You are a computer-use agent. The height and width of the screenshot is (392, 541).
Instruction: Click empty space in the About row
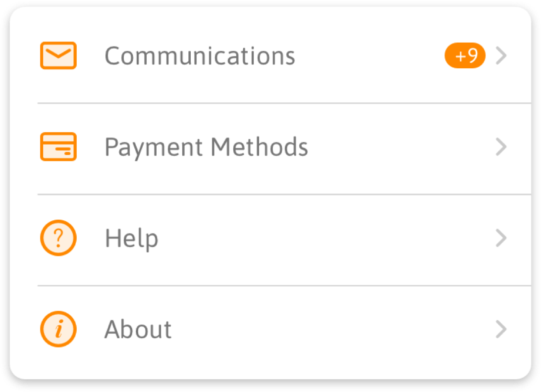click(x=322, y=329)
